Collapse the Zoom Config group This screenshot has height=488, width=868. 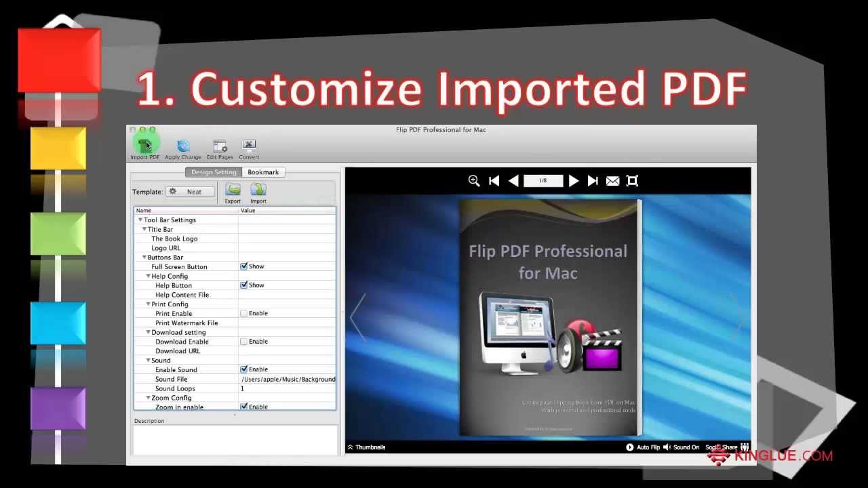point(149,398)
